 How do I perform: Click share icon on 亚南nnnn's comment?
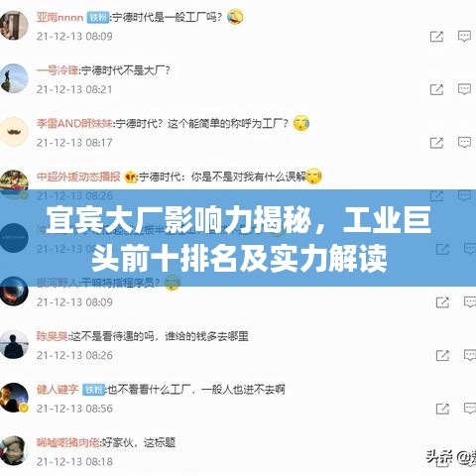pyautogui.click(x=436, y=36)
